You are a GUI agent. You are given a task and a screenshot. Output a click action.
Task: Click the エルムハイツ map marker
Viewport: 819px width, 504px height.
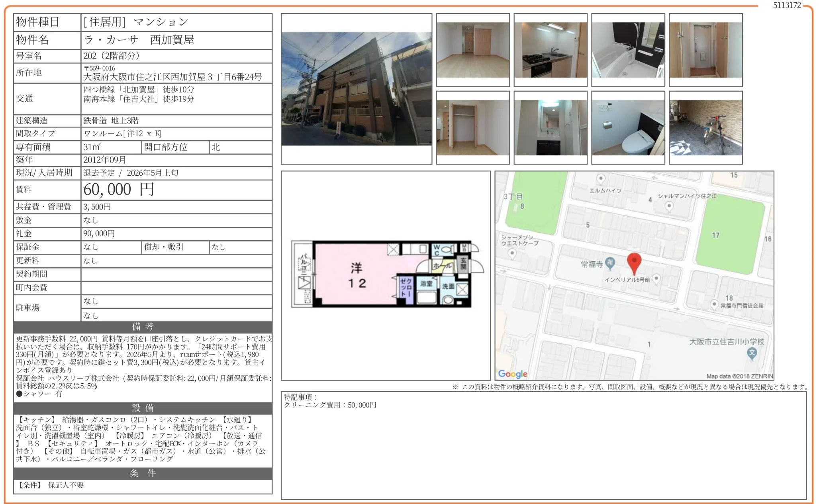tap(601, 178)
